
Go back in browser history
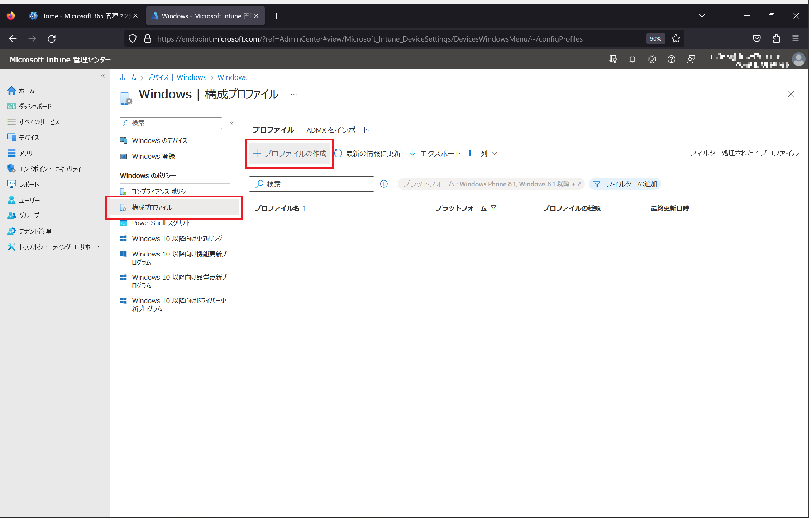tap(13, 39)
